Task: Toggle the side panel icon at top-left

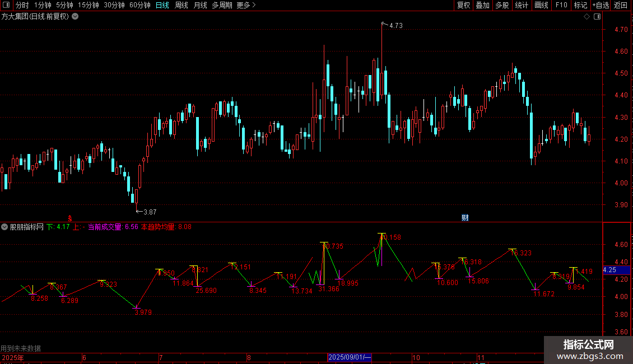Action: 6,5
